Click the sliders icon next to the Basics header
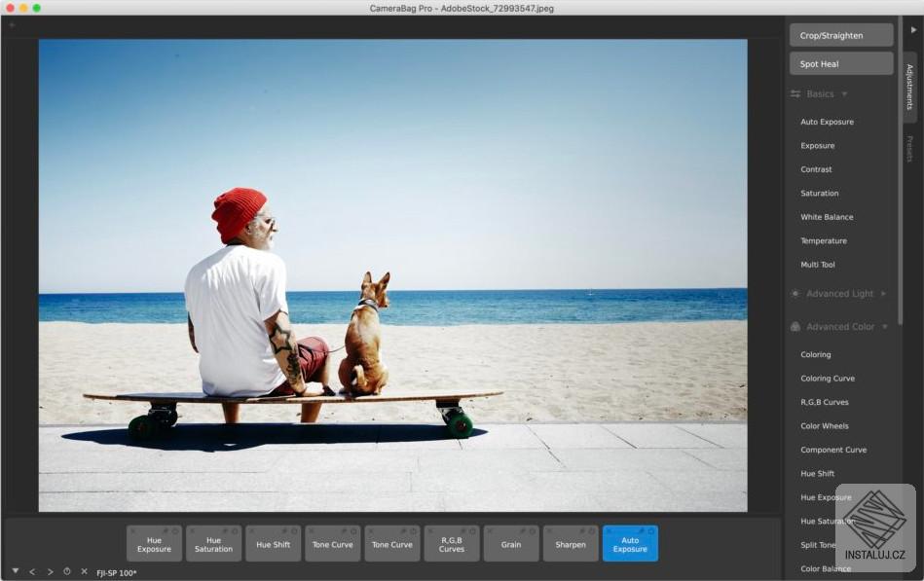The height and width of the screenshot is (581, 924). click(795, 93)
